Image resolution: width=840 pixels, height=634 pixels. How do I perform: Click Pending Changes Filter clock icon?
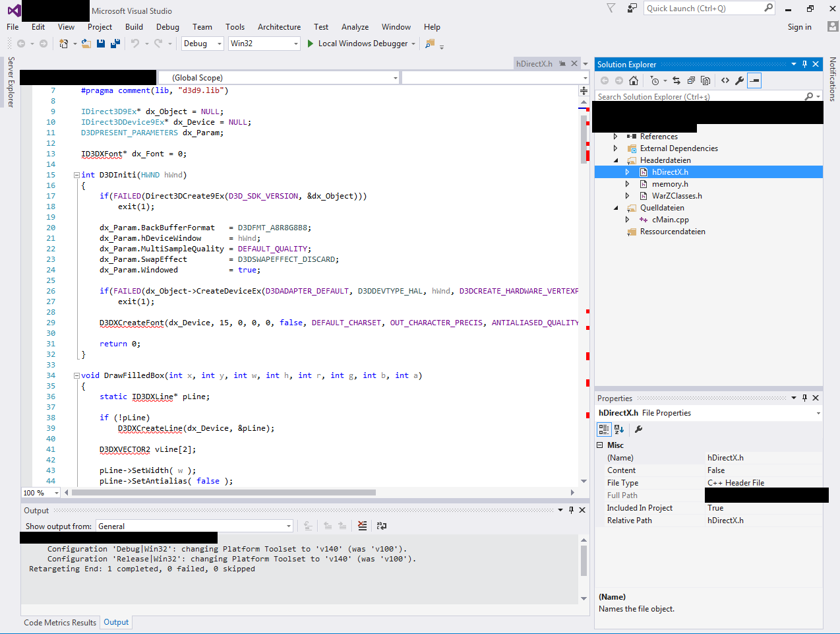[654, 80]
